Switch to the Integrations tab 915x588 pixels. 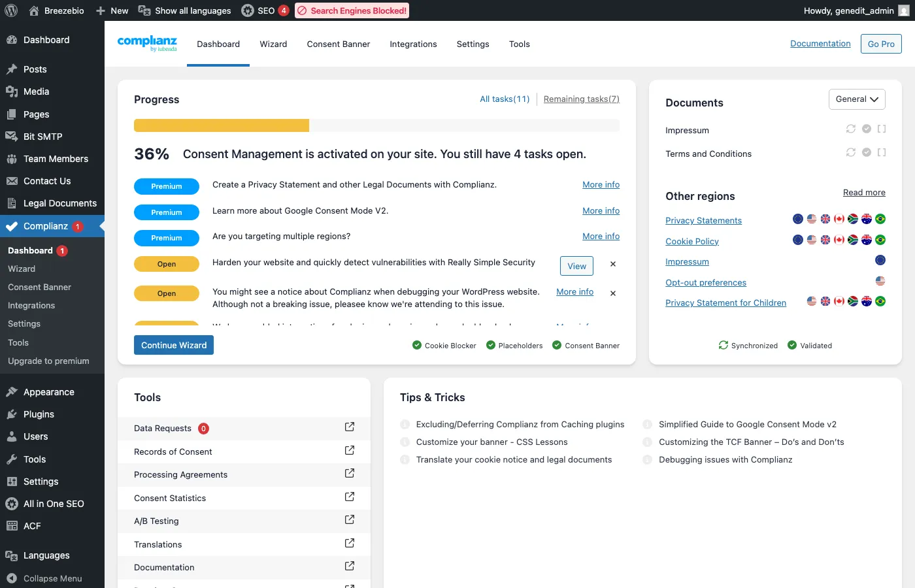[x=413, y=44]
